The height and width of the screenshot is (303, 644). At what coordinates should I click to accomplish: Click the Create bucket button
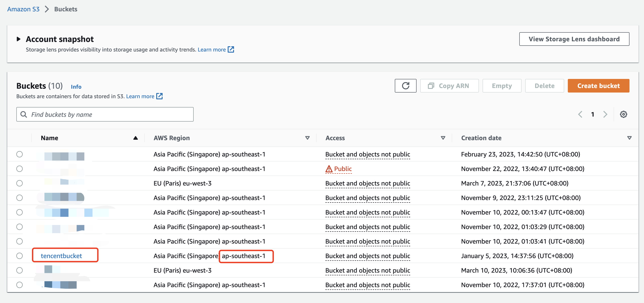click(598, 86)
